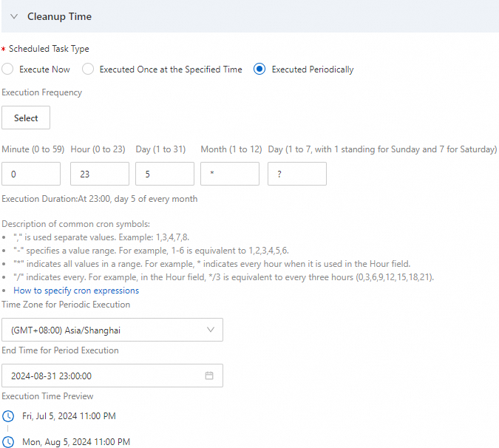Click the clock icon beside Aug 5
The height and width of the screenshot is (448, 499).
[9, 442]
